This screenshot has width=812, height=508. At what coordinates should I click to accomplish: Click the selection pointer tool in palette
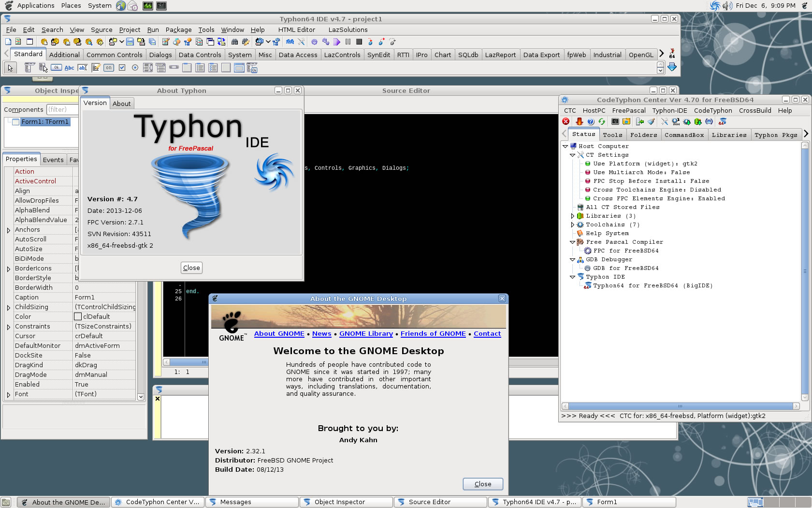tap(10, 68)
